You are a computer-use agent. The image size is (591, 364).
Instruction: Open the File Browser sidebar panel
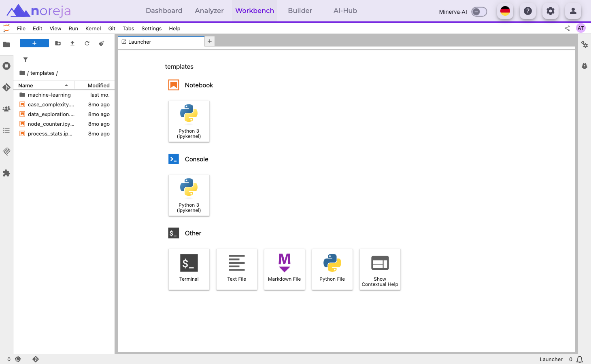coord(6,44)
